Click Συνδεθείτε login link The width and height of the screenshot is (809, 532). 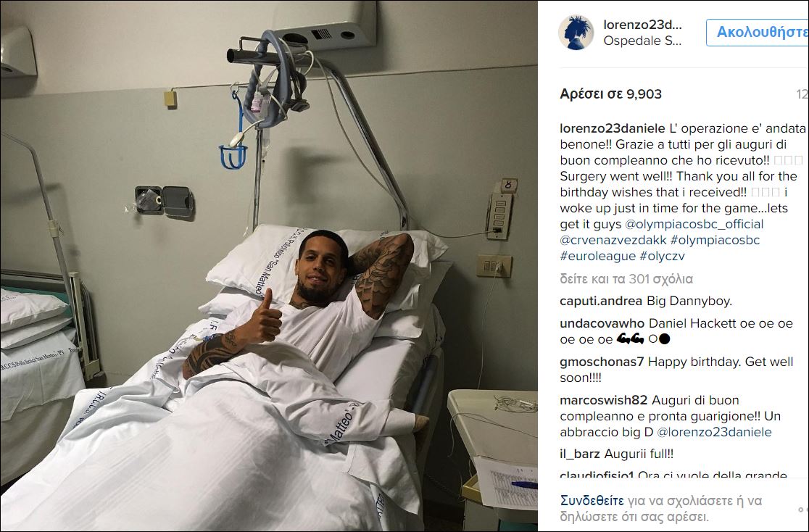(x=592, y=501)
